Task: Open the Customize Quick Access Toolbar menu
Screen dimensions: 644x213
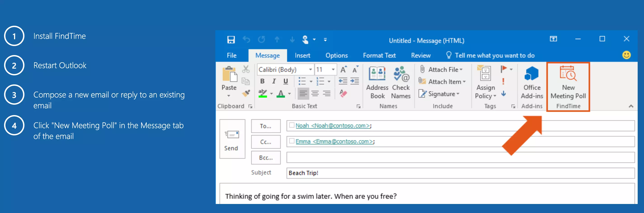Action: tap(325, 40)
